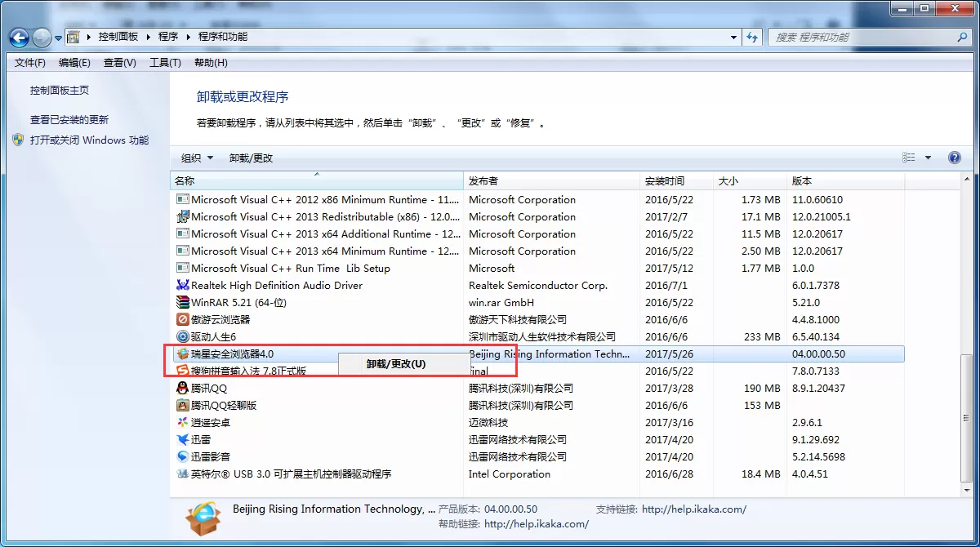
Task: Open the 组织 dropdown menu
Action: pyautogui.click(x=197, y=158)
